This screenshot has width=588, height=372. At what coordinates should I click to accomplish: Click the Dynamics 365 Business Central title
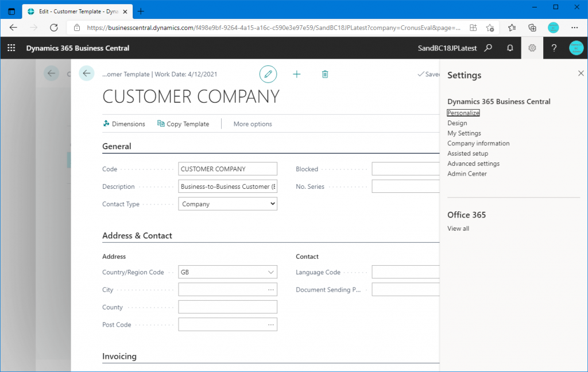[78, 48]
